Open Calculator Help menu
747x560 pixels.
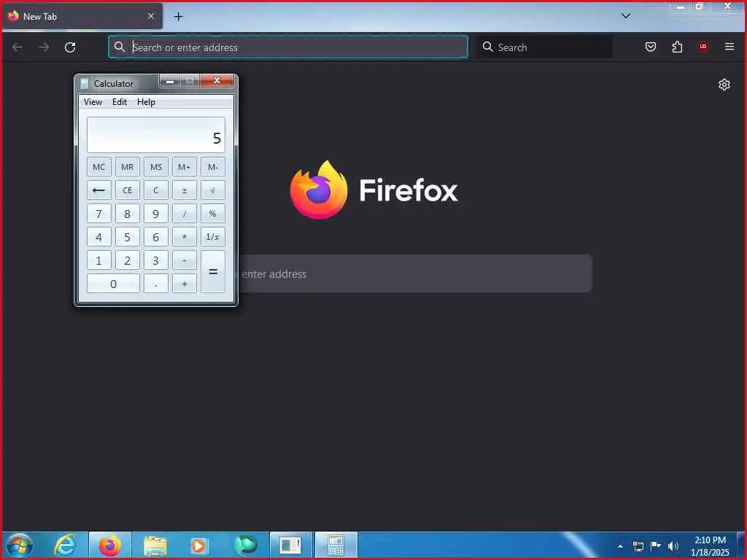click(146, 102)
